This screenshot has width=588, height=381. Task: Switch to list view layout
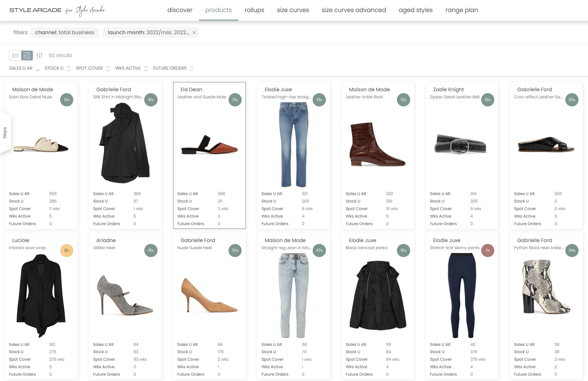[x=15, y=55]
